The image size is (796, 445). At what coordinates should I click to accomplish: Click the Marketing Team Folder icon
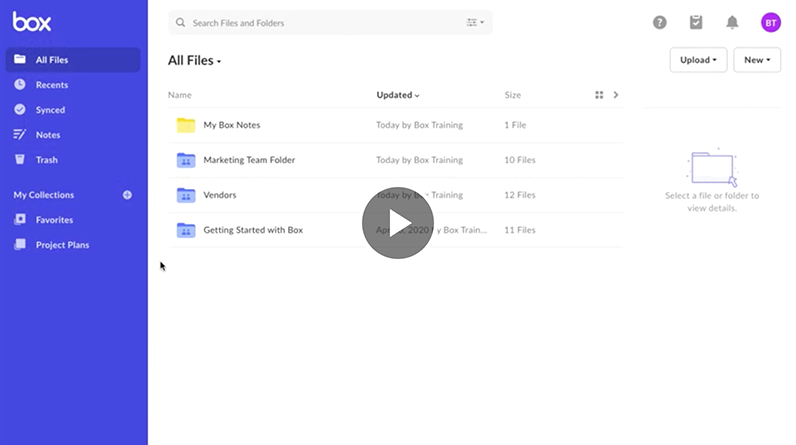coord(185,160)
